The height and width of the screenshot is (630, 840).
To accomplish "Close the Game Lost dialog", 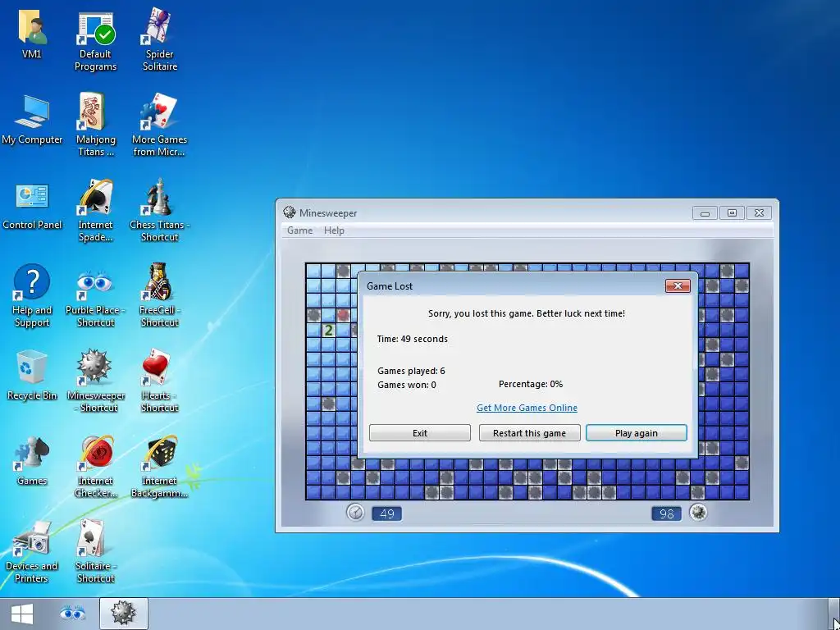I will click(x=678, y=286).
